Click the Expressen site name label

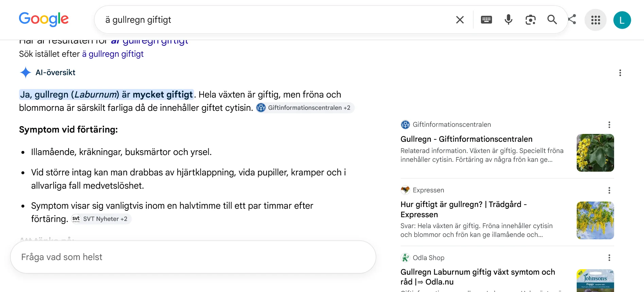(x=428, y=190)
